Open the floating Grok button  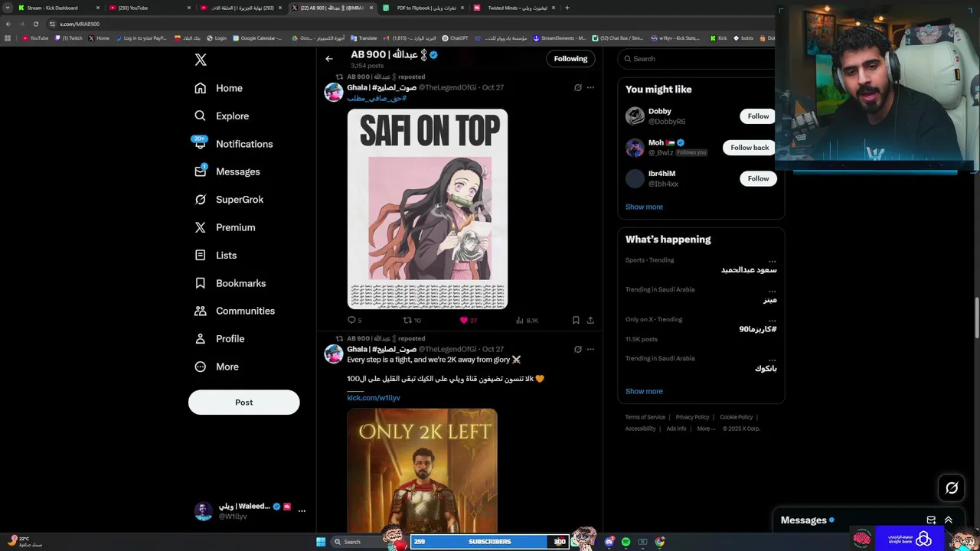coord(952,487)
